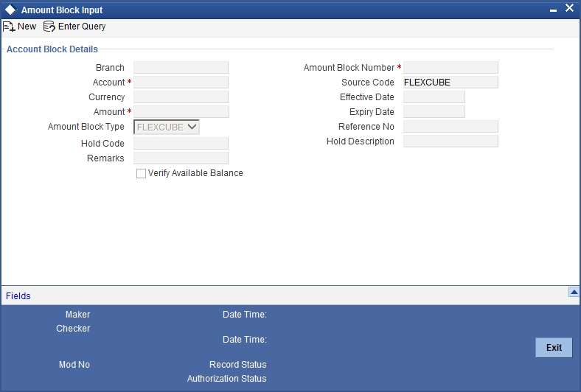
Task: Click the New toolbar label
Action: 27,27
